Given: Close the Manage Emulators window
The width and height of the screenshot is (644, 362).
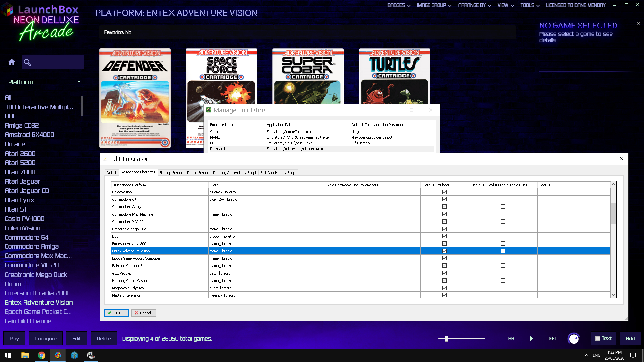Looking at the screenshot, I should 431,110.
